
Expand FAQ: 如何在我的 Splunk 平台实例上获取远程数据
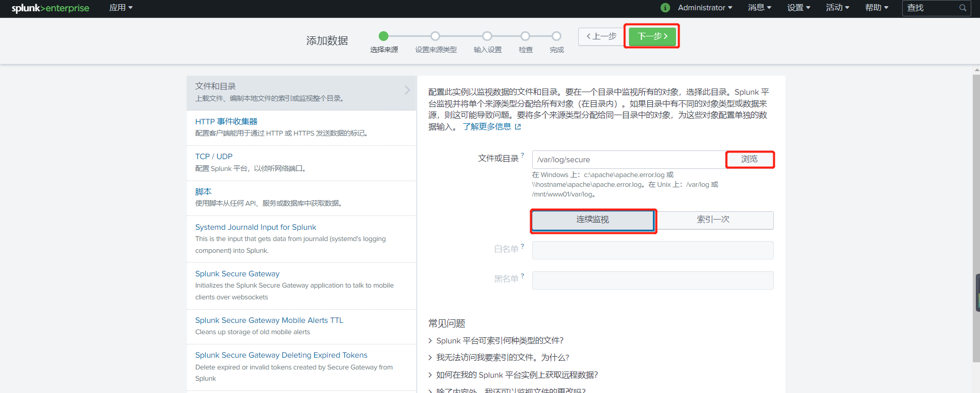point(513,375)
